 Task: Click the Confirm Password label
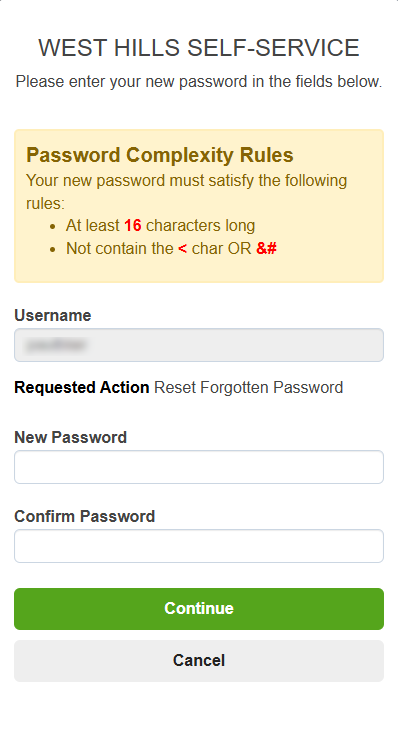(x=85, y=516)
